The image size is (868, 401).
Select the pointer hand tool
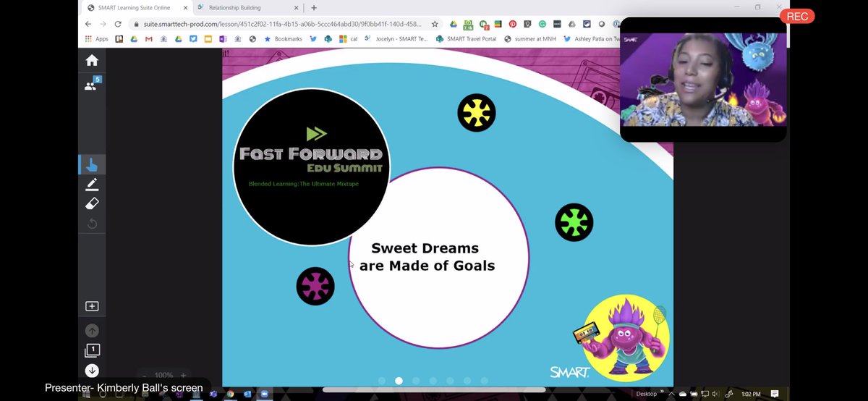coord(92,165)
